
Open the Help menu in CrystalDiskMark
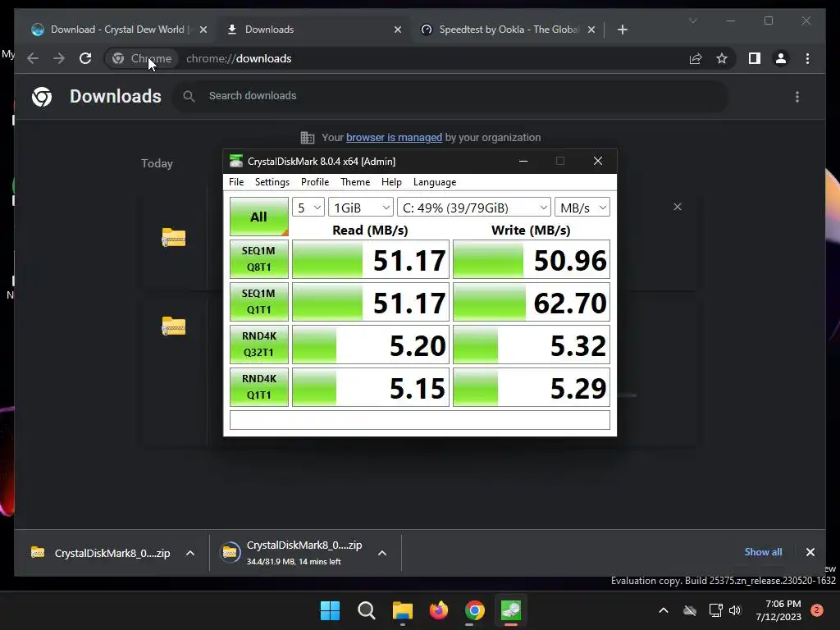(x=391, y=182)
